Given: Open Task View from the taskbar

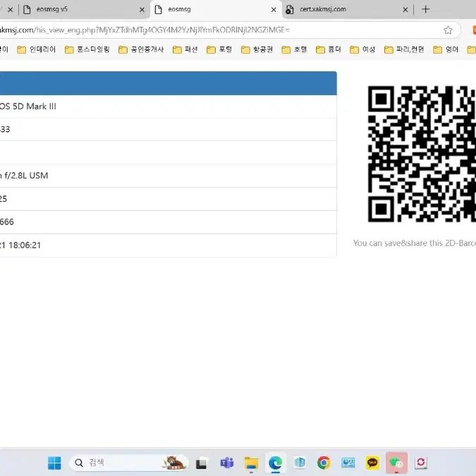Looking at the screenshot, I should (201, 463).
